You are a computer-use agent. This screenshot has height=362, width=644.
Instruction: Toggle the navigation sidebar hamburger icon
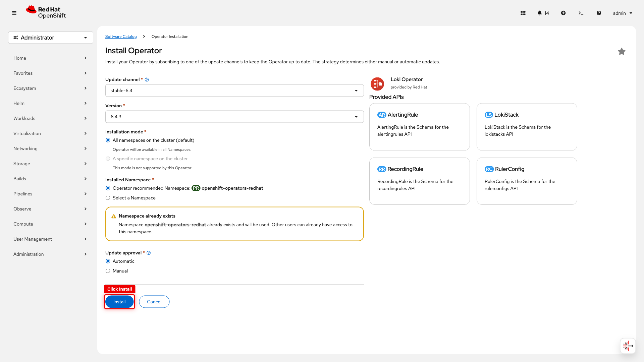pos(14,13)
